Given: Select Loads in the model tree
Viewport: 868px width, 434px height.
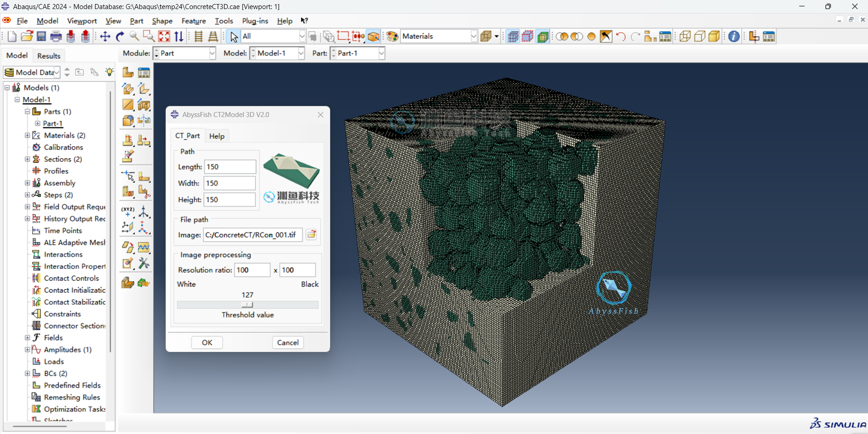Looking at the screenshot, I should pyautogui.click(x=54, y=361).
